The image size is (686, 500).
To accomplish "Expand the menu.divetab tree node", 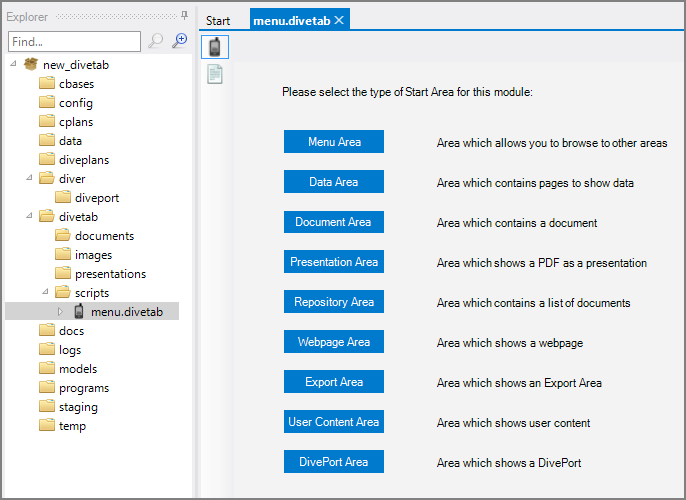I will pos(60,312).
